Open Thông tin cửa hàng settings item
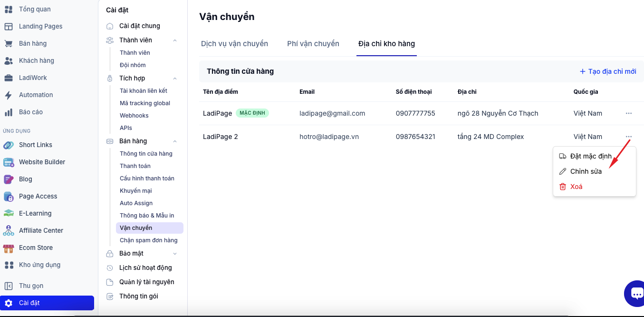 (146, 153)
